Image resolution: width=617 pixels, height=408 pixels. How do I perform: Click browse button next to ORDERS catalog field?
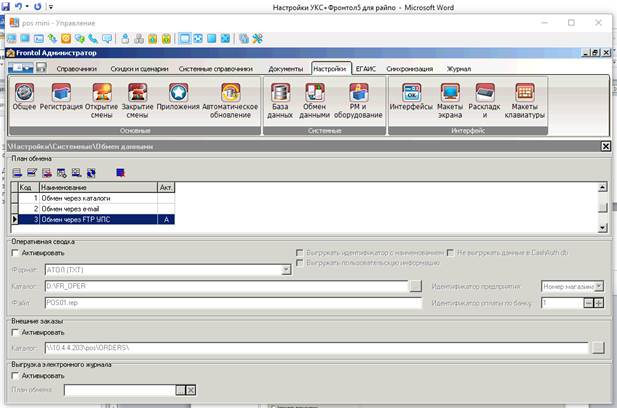click(598, 348)
